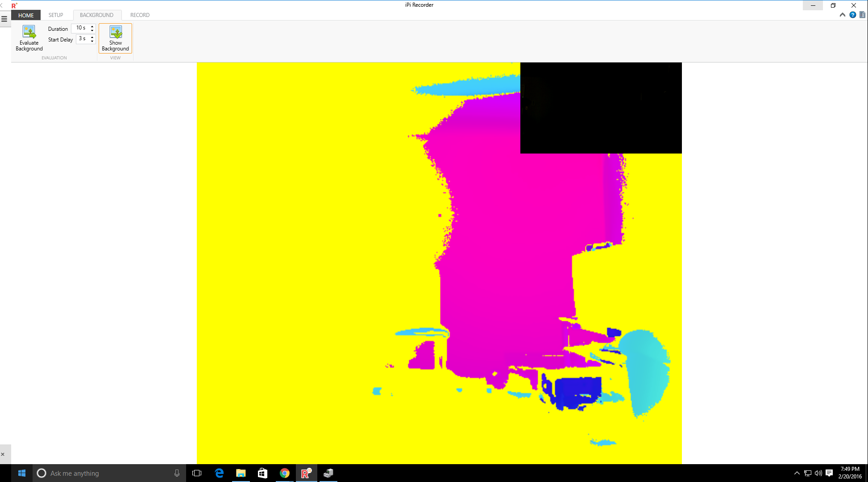Open the document icon beside help
This screenshot has width=868, height=482.
pyautogui.click(x=862, y=15)
